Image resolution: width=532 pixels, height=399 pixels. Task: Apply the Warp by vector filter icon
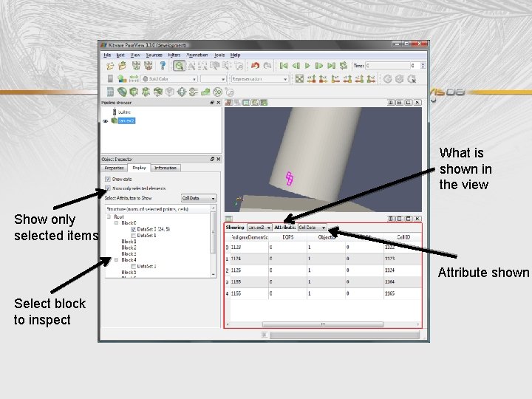(x=205, y=92)
